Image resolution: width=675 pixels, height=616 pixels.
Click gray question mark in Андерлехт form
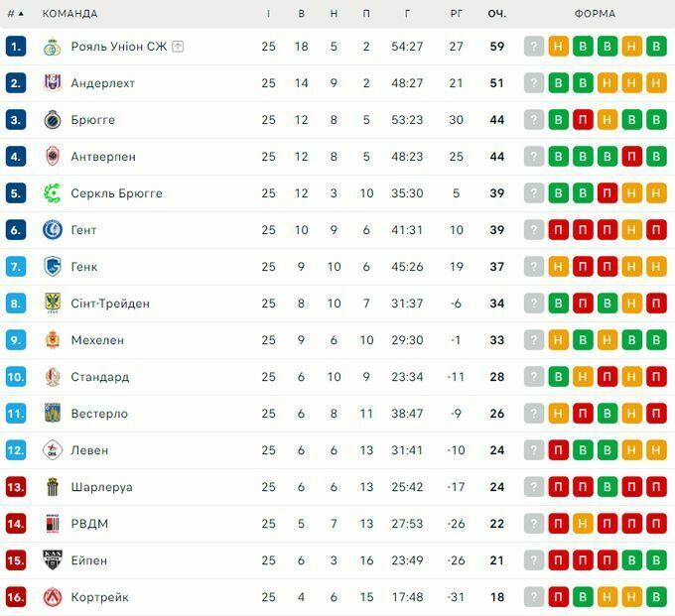534,83
